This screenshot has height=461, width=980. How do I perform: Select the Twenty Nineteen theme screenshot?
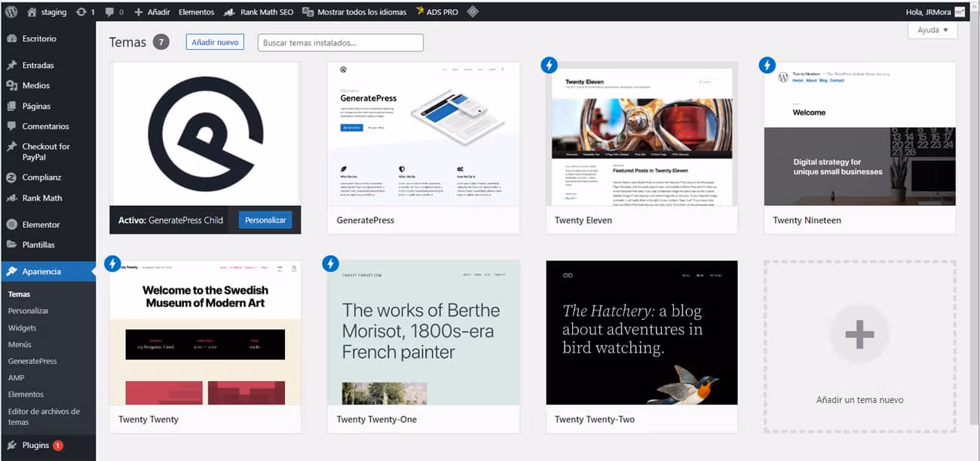point(859,134)
